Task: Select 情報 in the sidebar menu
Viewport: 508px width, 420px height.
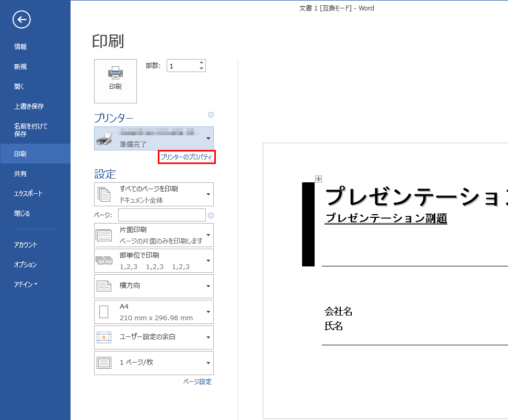Action: [20, 47]
